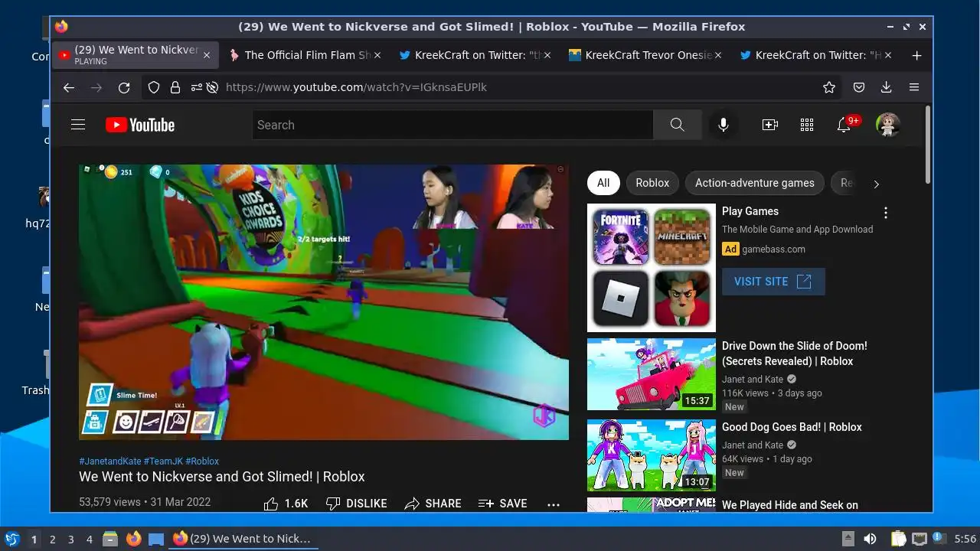
Task: Open the site permissions icon in the address bar
Action: tap(197, 87)
